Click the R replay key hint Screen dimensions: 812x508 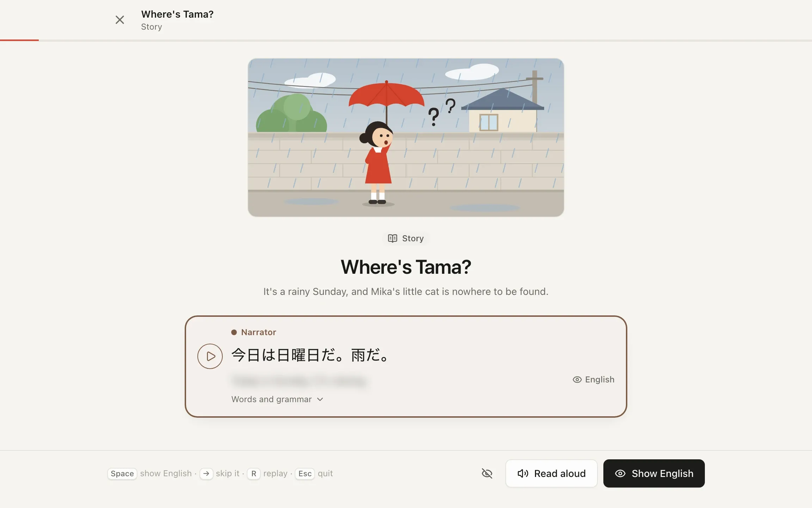[254, 473]
